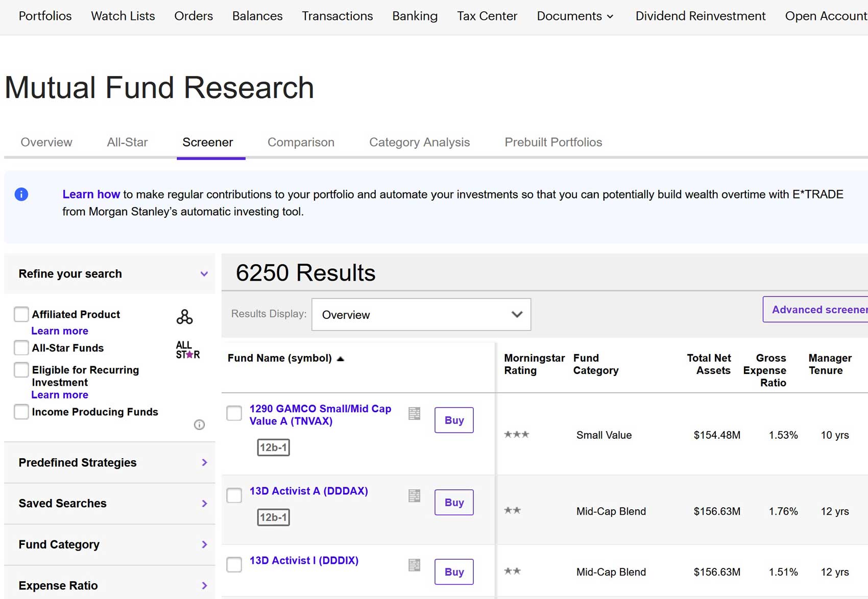Image resolution: width=868 pixels, height=599 pixels.
Task: Sort by Manager Tenure column header
Action: pos(830,364)
